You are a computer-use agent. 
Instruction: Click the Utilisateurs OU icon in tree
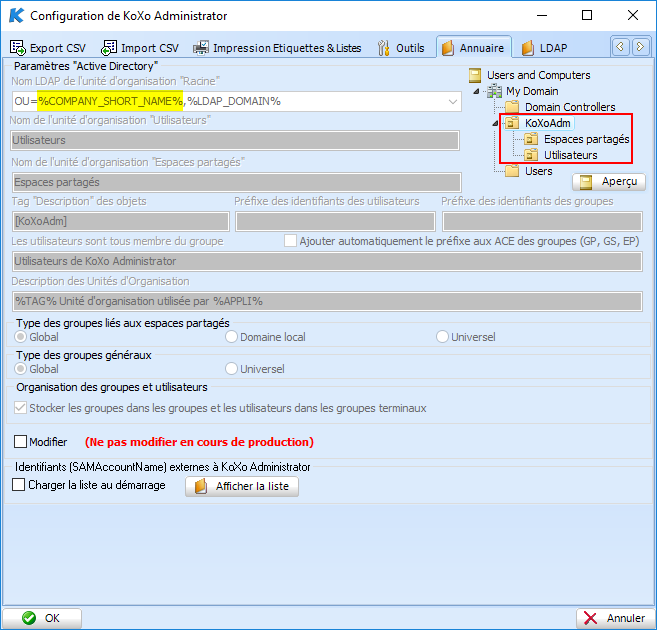point(531,155)
